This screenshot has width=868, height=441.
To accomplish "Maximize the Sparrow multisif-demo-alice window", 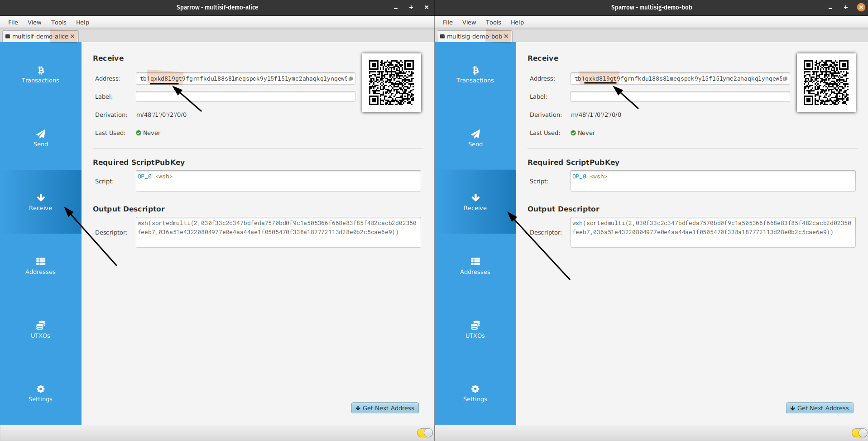I will coord(411,7).
